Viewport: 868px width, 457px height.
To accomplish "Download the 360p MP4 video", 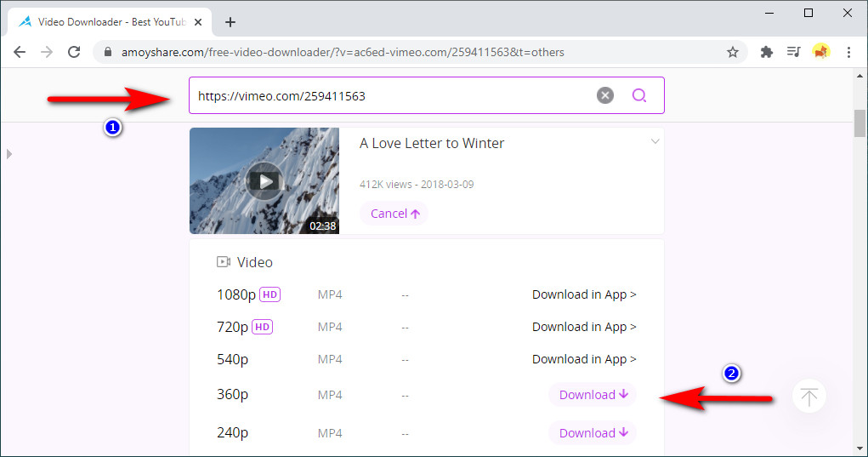I will pos(593,395).
